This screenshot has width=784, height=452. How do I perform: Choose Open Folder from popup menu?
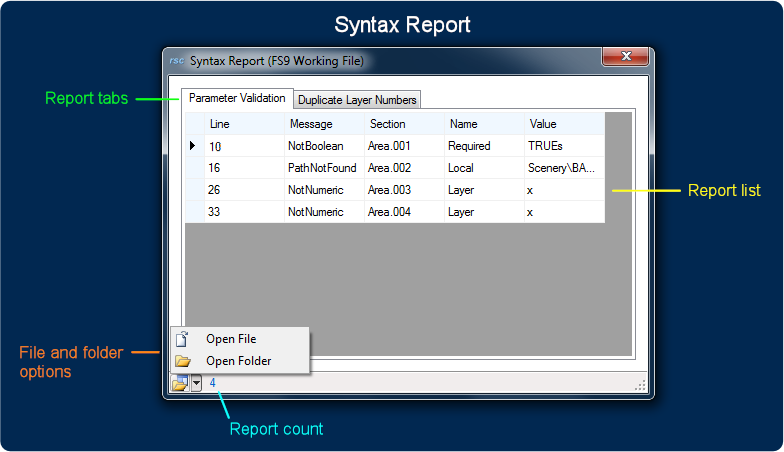(240, 360)
